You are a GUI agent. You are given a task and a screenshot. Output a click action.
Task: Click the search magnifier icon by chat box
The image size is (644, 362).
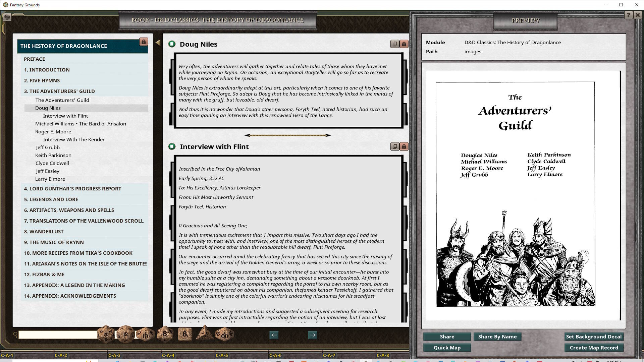[x=15, y=335]
